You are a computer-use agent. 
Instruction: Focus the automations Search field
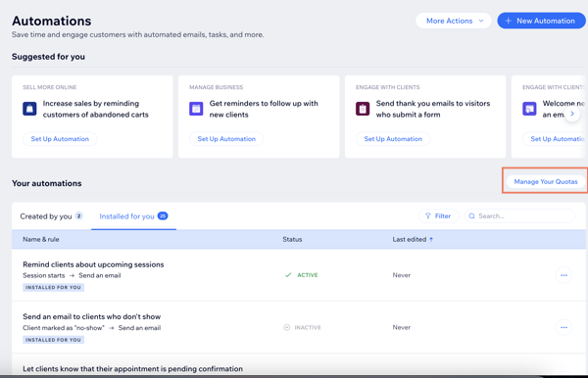pyautogui.click(x=519, y=216)
